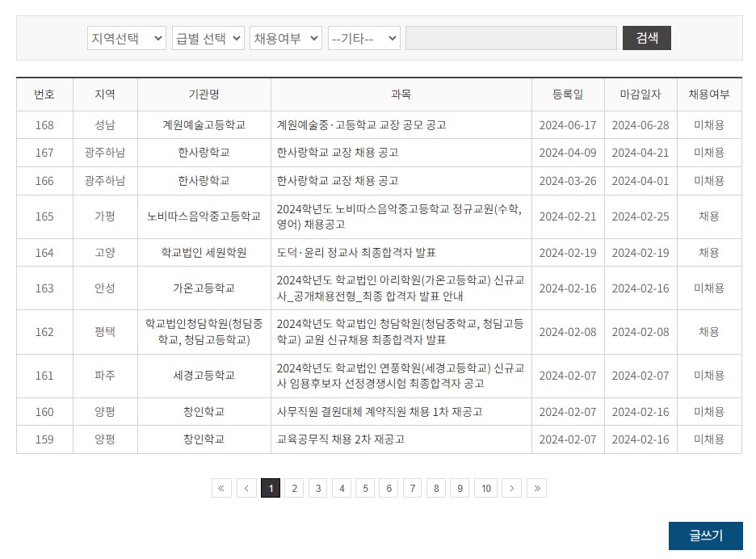Select page 3 in pagination
This screenshot has width=756, height=559.
tap(317, 488)
